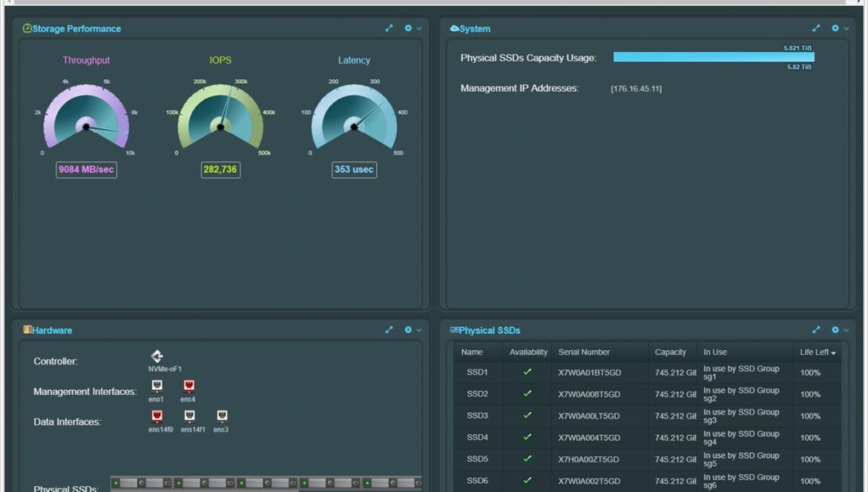Select the red ens4 management interface icon
Screen dimensions: 868x492
coord(188,385)
